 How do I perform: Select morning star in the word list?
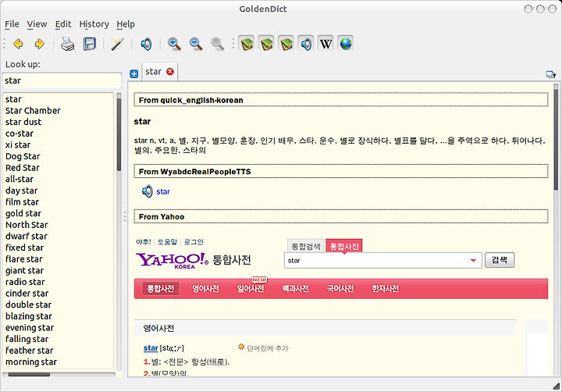pyautogui.click(x=31, y=362)
